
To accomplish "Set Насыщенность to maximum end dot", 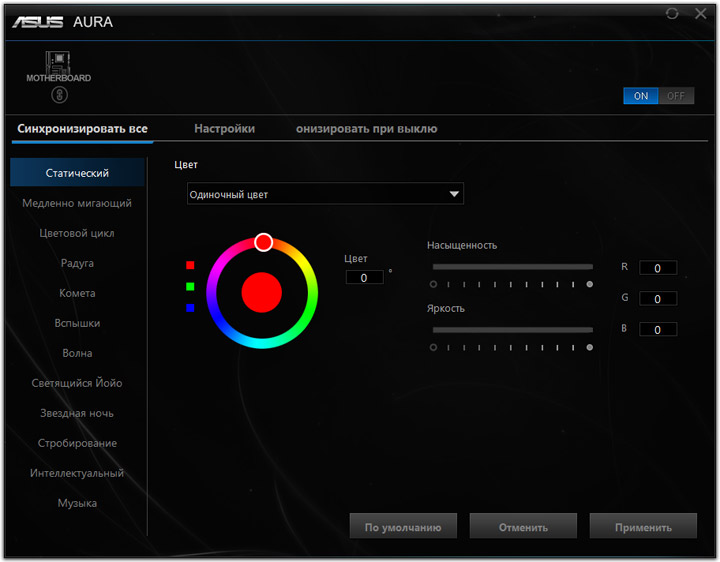I will [590, 284].
